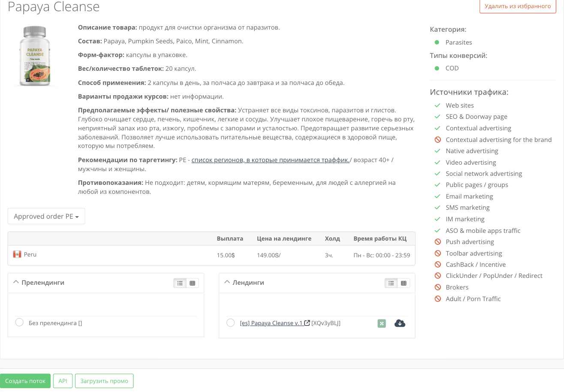Collapse the Лендинги section
The image size is (564, 392).
point(227,282)
